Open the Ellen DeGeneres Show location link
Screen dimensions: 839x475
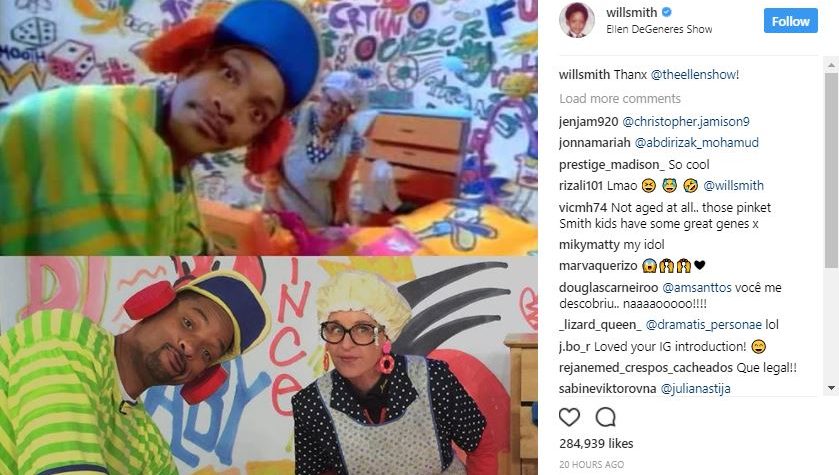tap(659, 29)
